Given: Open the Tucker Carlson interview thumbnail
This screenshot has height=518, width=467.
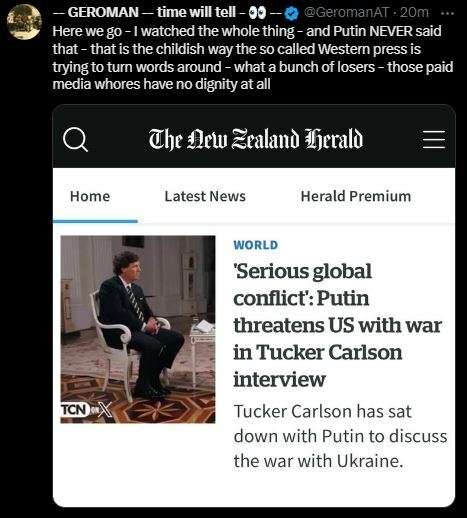Looking at the screenshot, I should (x=138, y=329).
